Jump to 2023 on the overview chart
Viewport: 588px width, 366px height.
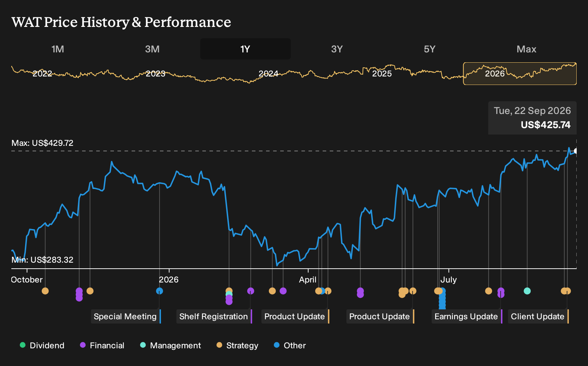tap(155, 74)
